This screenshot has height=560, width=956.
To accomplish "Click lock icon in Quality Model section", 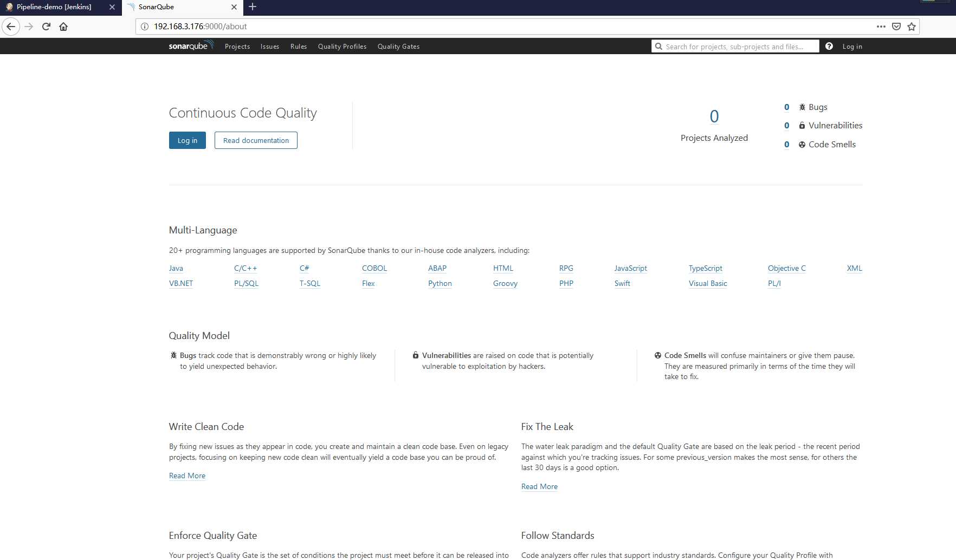I will (416, 355).
